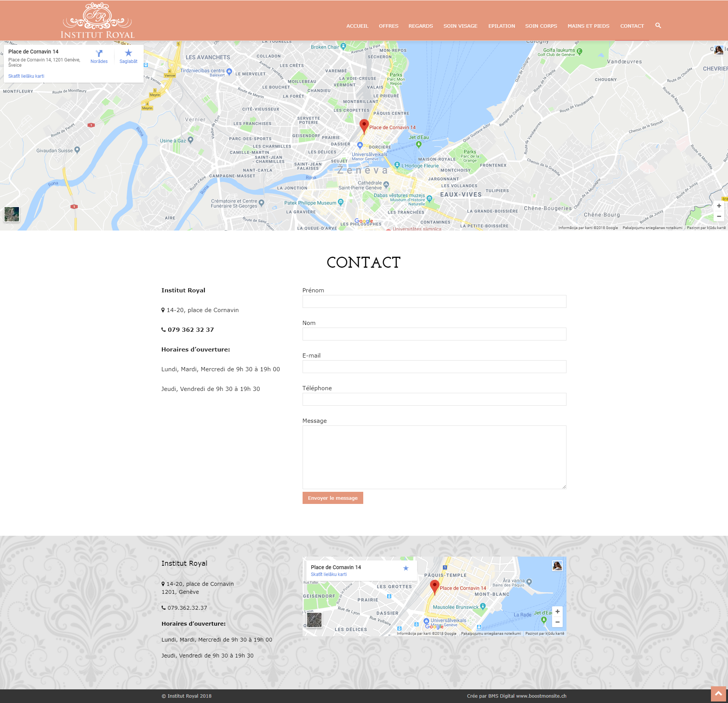Open the EPILATION menu item

(x=501, y=26)
